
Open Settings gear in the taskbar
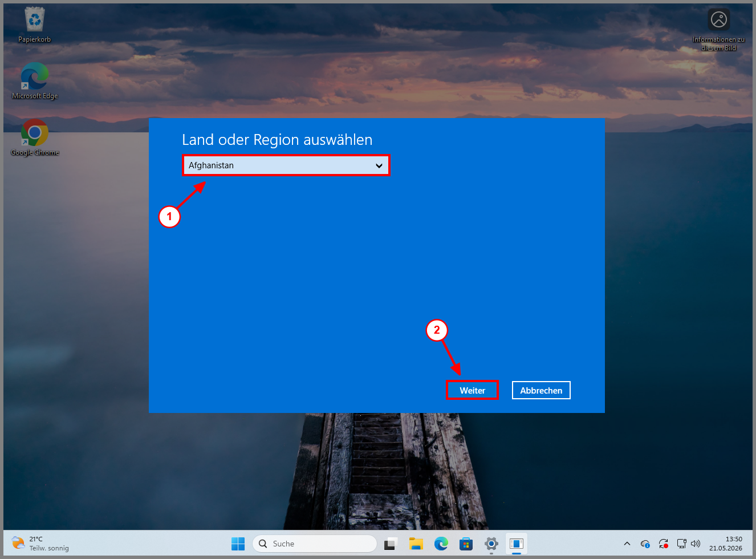point(491,544)
